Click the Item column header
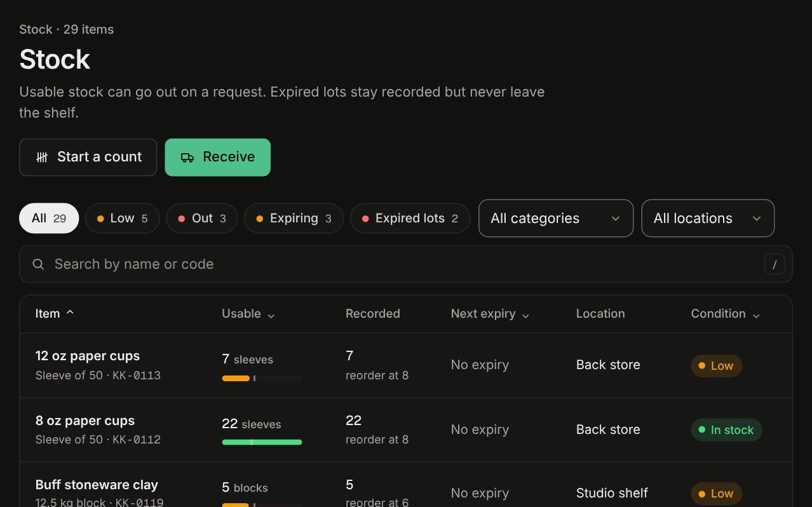This screenshot has height=507, width=812. click(x=48, y=314)
